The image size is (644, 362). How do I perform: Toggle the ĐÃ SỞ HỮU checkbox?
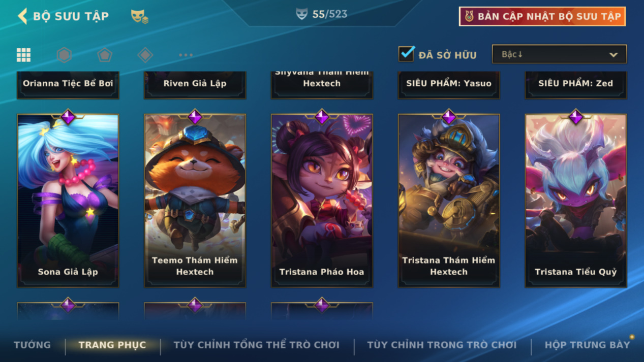[406, 54]
